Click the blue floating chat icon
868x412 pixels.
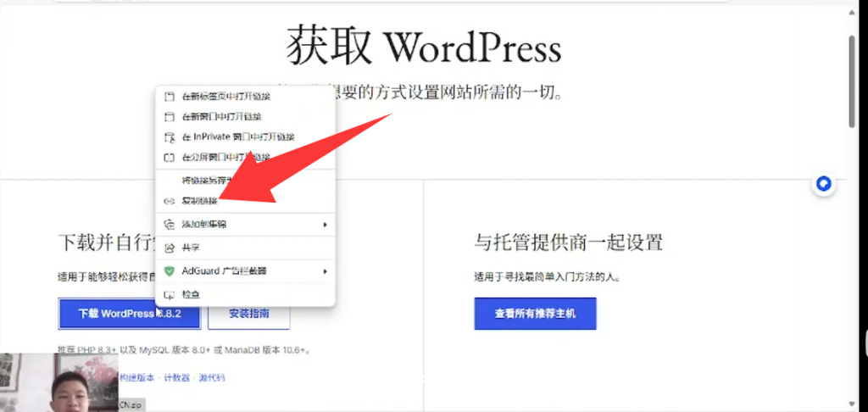(824, 184)
